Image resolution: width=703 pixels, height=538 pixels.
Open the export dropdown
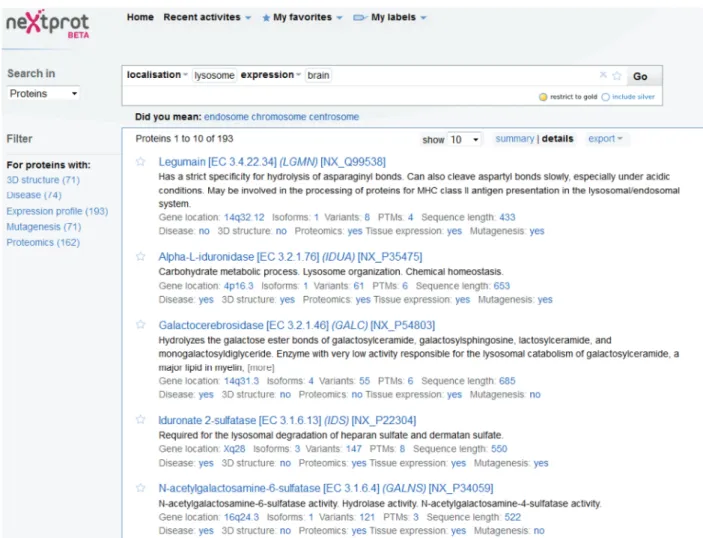click(605, 139)
